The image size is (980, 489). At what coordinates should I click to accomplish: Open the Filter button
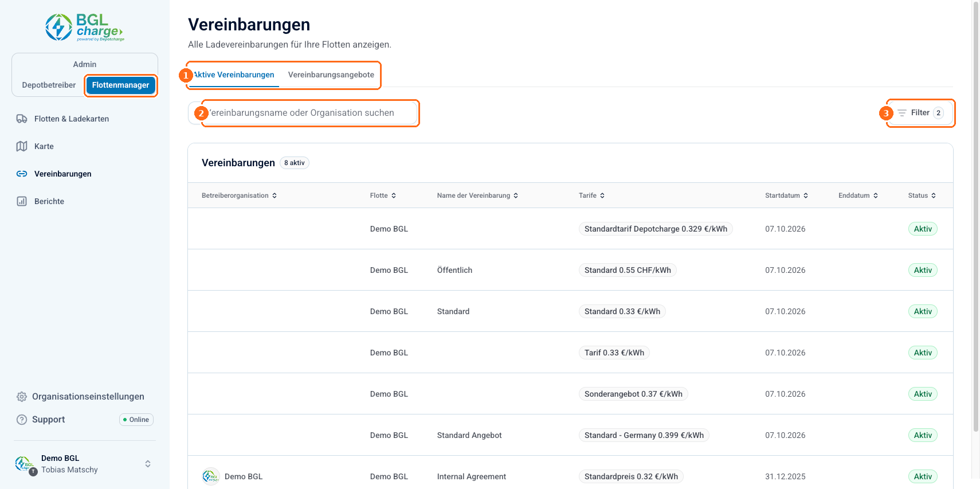coord(920,113)
